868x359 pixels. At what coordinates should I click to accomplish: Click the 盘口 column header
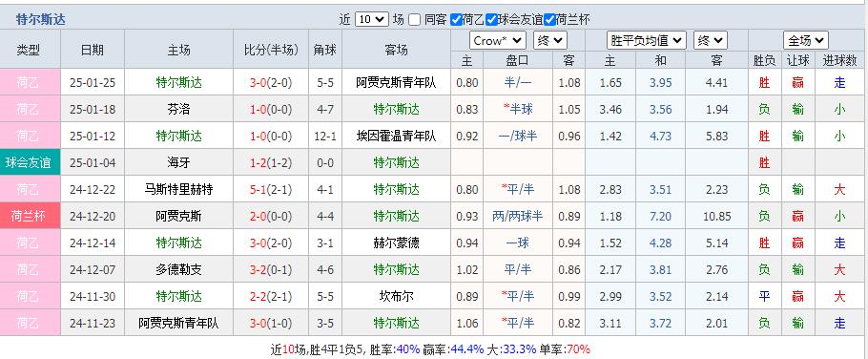(518, 60)
